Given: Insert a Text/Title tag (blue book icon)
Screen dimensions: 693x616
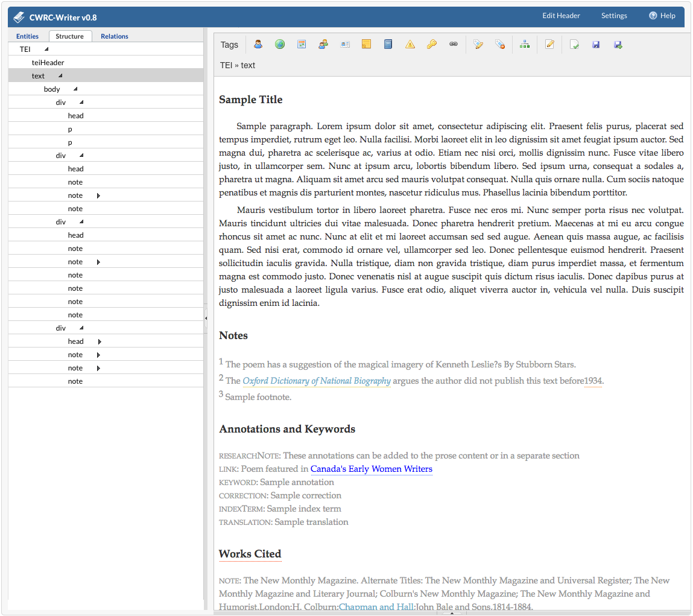Looking at the screenshot, I should coord(388,44).
